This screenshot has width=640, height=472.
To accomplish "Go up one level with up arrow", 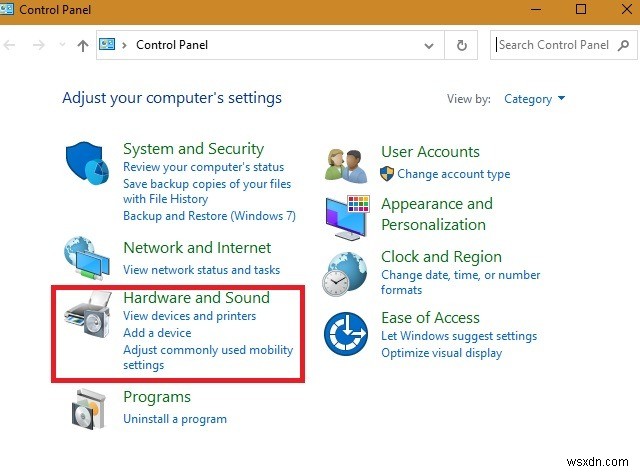I will pyautogui.click(x=83, y=45).
